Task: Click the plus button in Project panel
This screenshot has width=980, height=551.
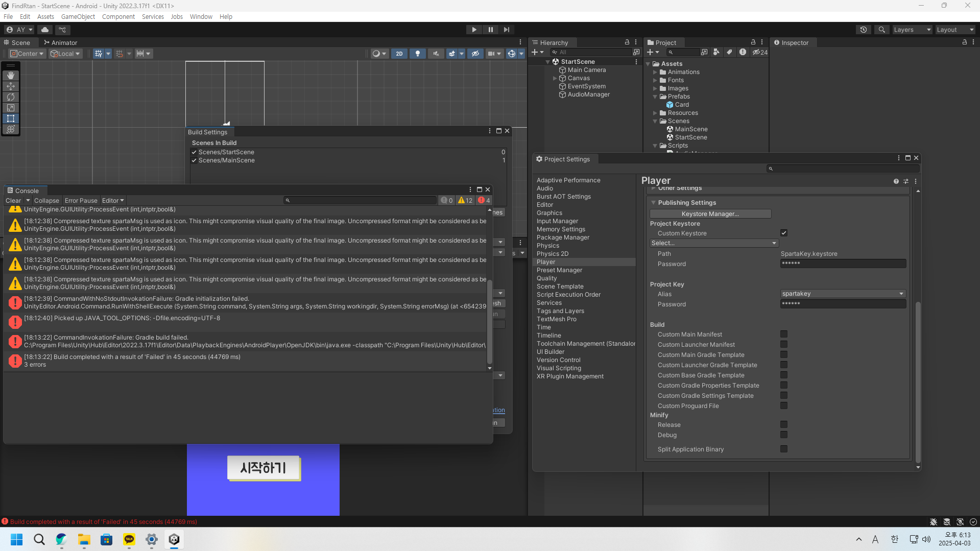Action: 650,52
